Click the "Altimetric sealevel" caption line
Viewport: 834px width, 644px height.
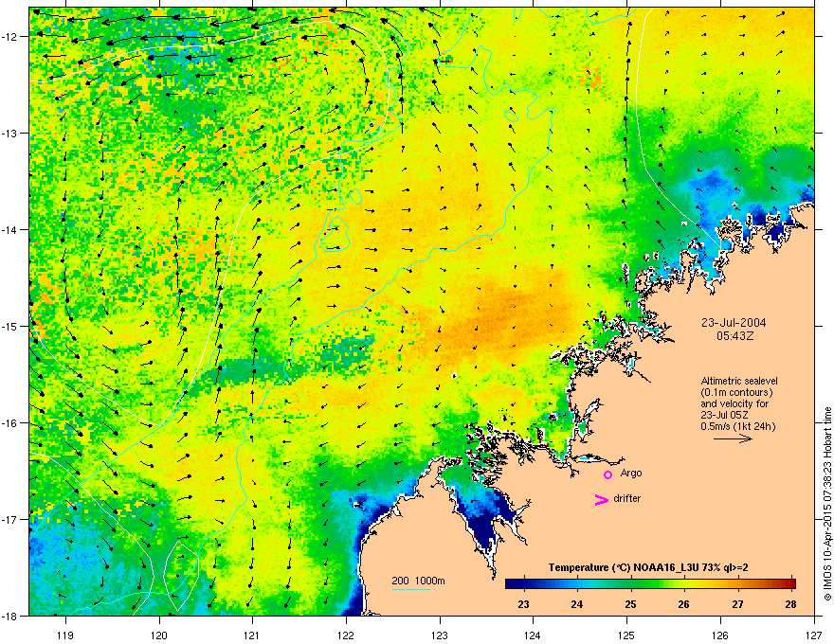(x=739, y=381)
